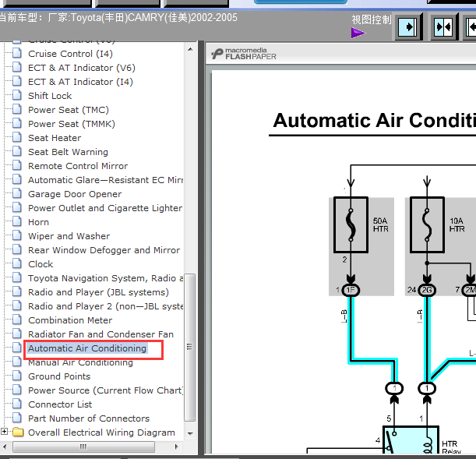Open Part Number of Connectors

click(x=89, y=418)
